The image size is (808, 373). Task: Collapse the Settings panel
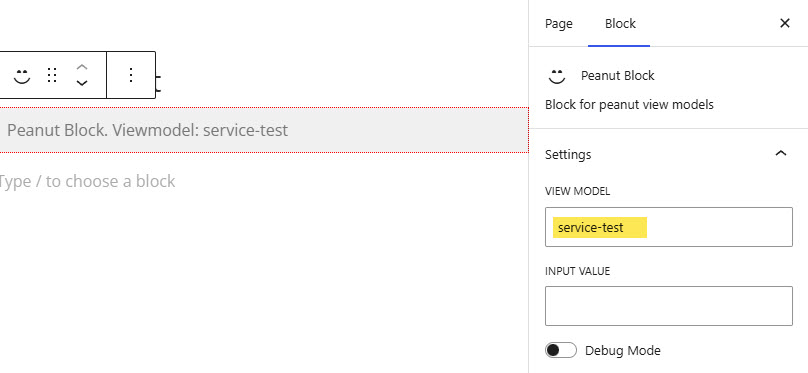(x=781, y=154)
